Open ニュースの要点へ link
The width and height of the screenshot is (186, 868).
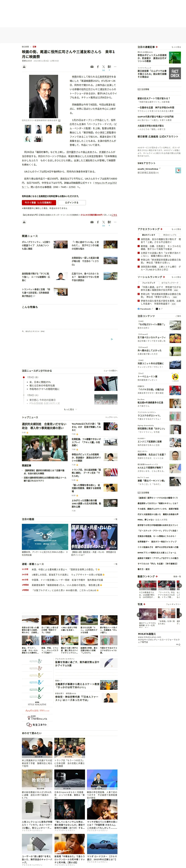tap(110, 371)
